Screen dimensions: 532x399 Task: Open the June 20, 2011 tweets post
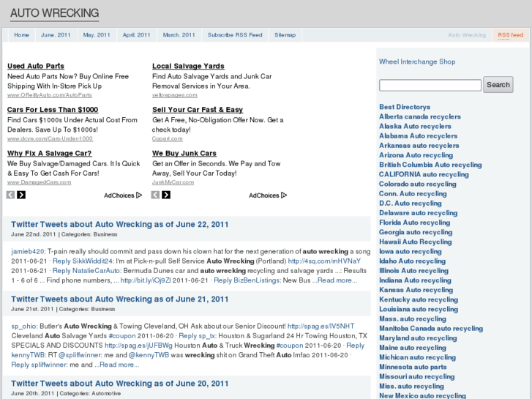(119, 384)
